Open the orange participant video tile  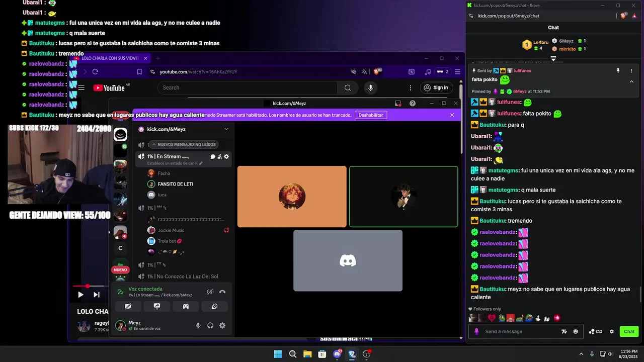click(x=292, y=197)
